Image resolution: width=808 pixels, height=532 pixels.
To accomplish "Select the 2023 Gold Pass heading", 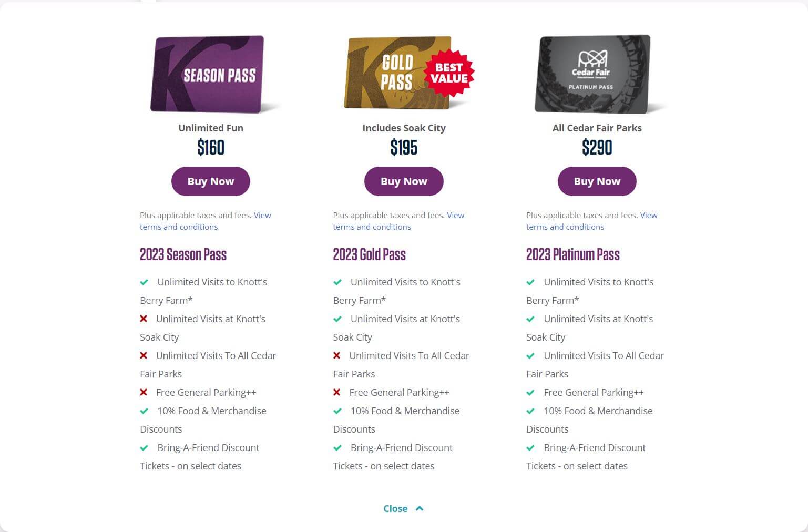I will (369, 255).
